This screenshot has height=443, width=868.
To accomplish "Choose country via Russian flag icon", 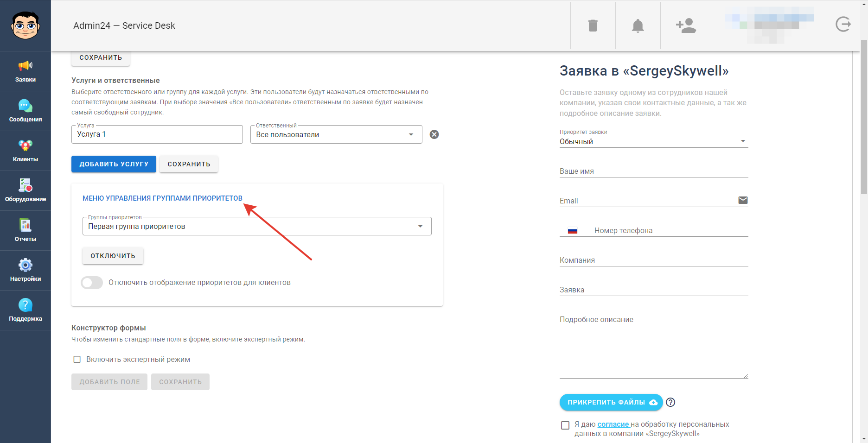I will (573, 230).
